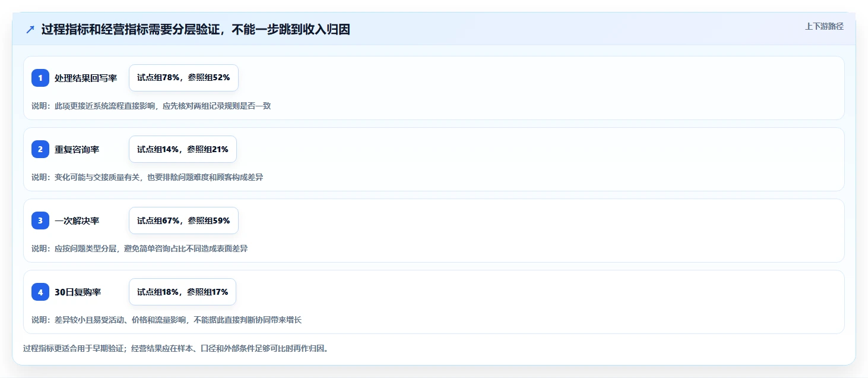Screen dimensions: 868x378
Task: Click the 一次解决率 metric name
Action: (77, 220)
